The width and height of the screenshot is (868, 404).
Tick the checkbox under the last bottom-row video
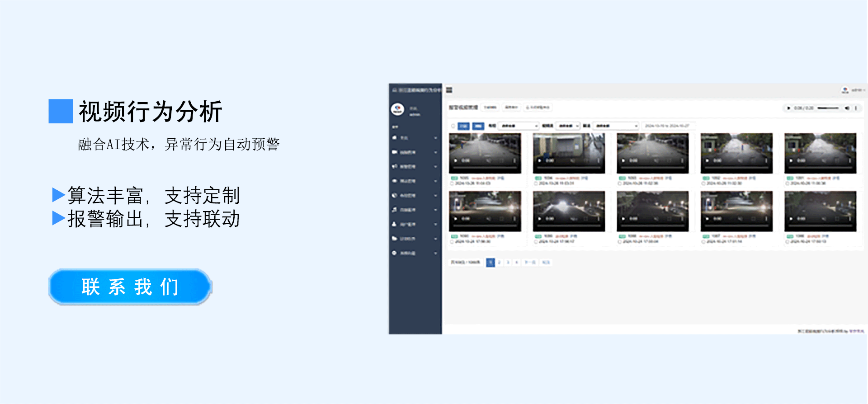pyautogui.click(x=787, y=242)
